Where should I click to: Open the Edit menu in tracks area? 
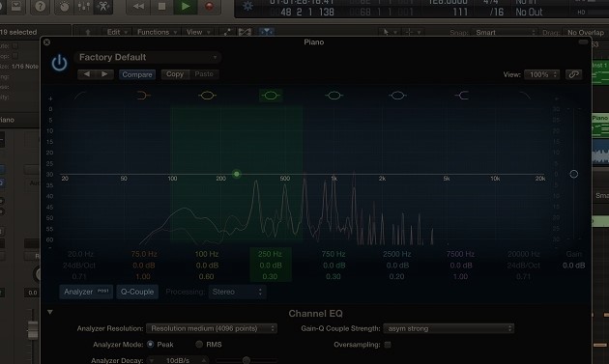tap(117, 32)
